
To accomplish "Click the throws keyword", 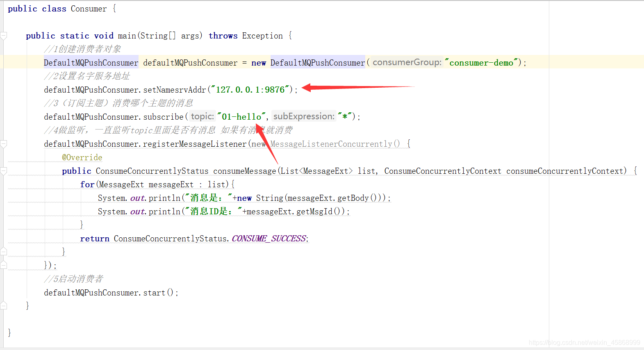I will tap(223, 36).
